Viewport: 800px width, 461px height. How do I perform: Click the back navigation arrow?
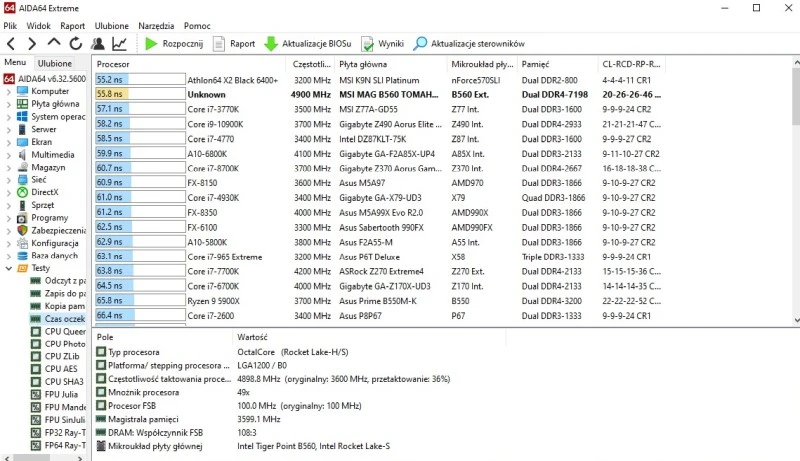(11, 44)
